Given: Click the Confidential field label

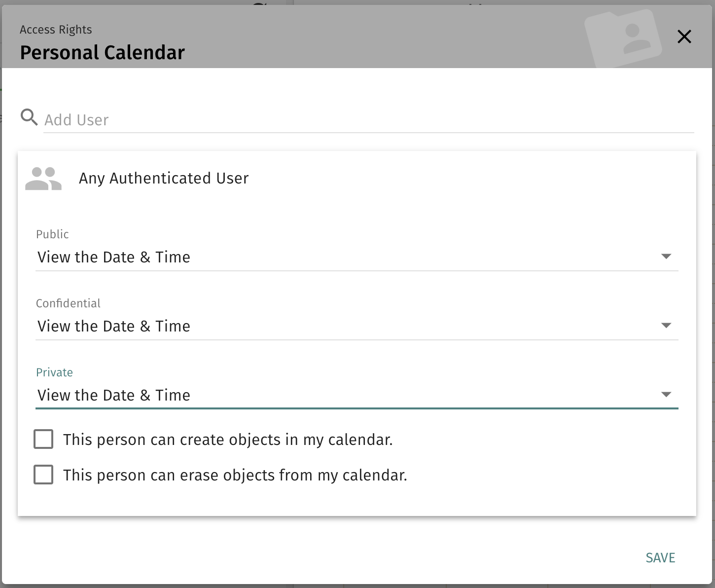Looking at the screenshot, I should (x=68, y=303).
